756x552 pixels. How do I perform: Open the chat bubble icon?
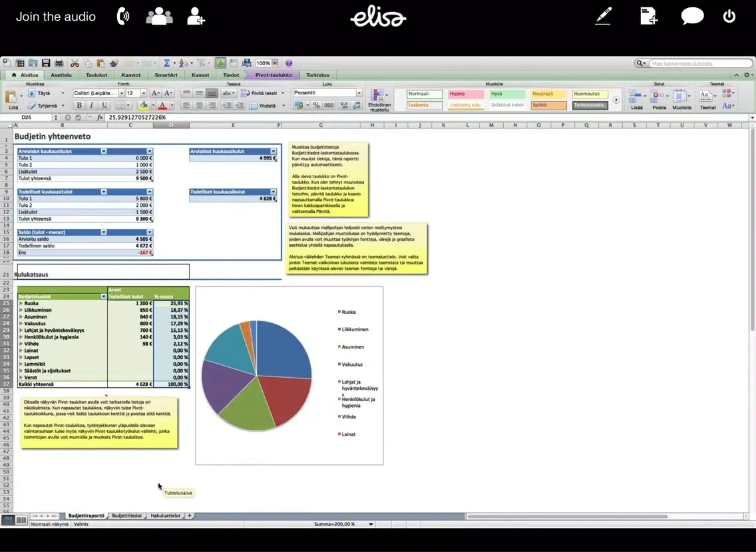pos(692,16)
